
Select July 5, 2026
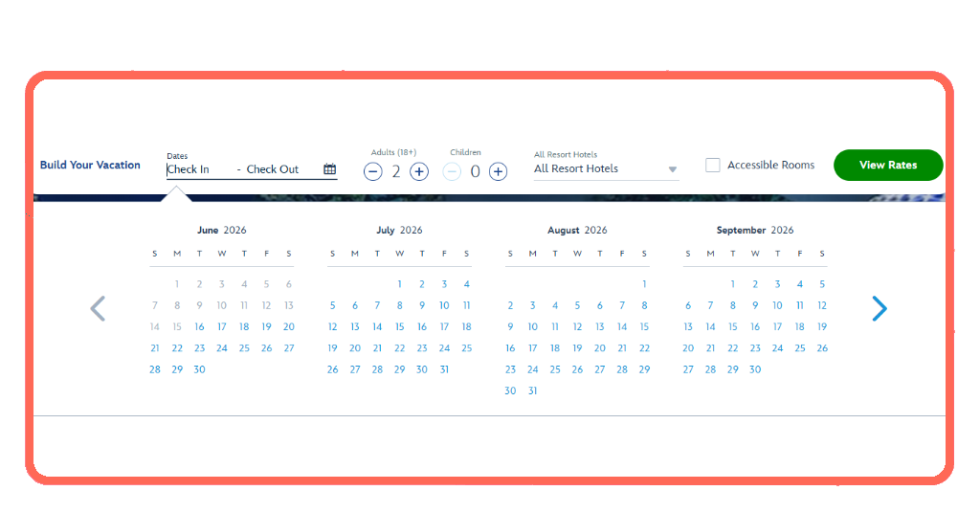pyautogui.click(x=332, y=305)
